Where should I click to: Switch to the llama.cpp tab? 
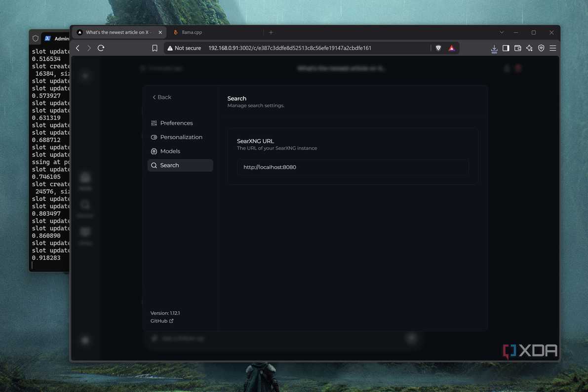point(192,32)
